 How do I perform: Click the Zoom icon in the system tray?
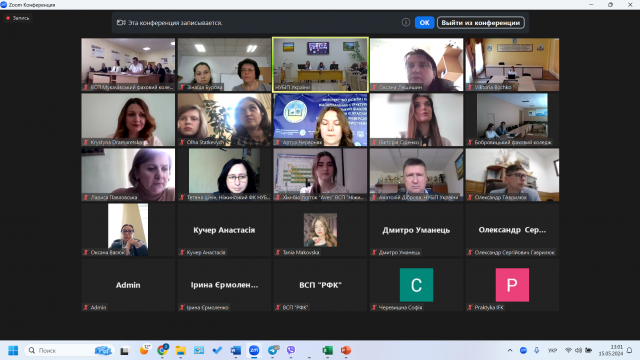pyautogui.click(x=523, y=350)
